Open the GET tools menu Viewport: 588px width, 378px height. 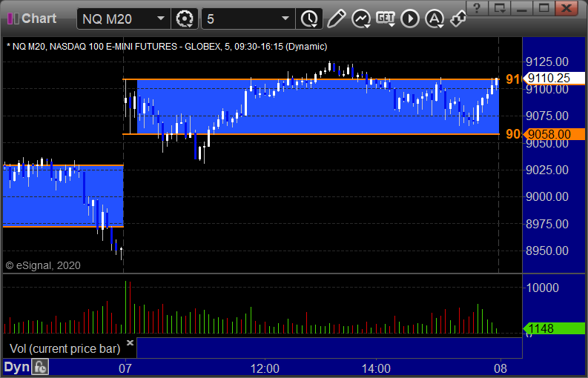(x=386, y=19)
